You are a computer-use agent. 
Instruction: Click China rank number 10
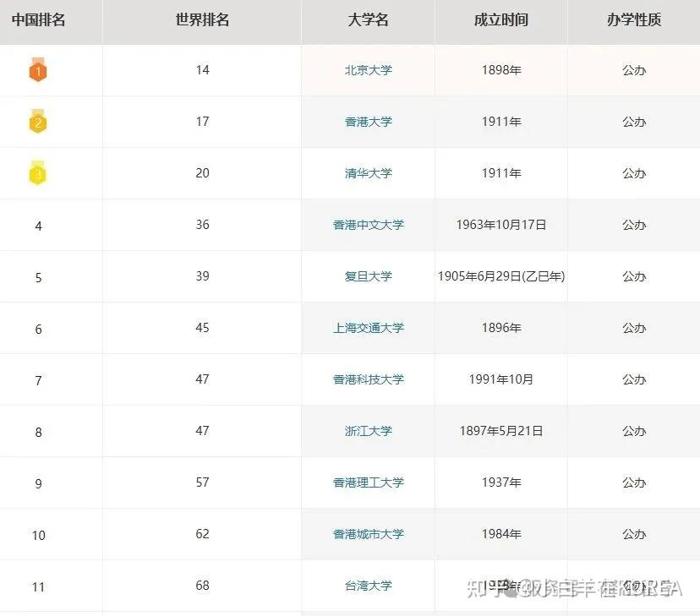(x=38, y=535)
